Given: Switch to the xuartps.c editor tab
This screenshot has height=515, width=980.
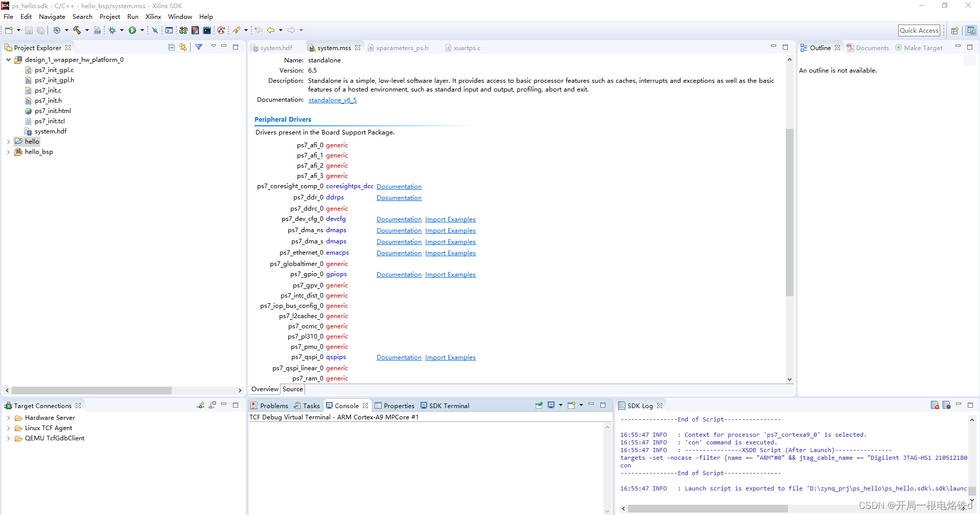Looking at the screenshot, I should point(463,48).
